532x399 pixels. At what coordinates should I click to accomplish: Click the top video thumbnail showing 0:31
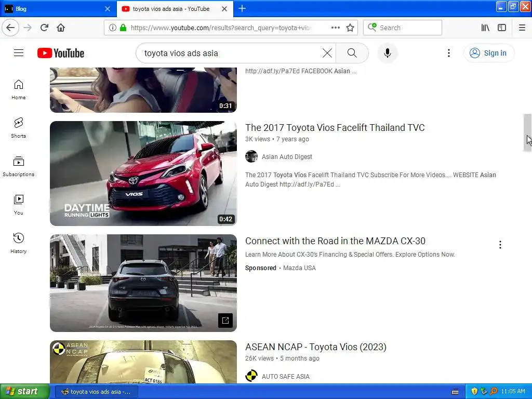[143, 90]
